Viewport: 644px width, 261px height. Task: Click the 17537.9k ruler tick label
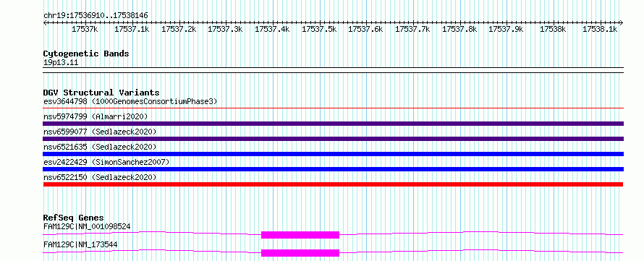click(507, 29)
